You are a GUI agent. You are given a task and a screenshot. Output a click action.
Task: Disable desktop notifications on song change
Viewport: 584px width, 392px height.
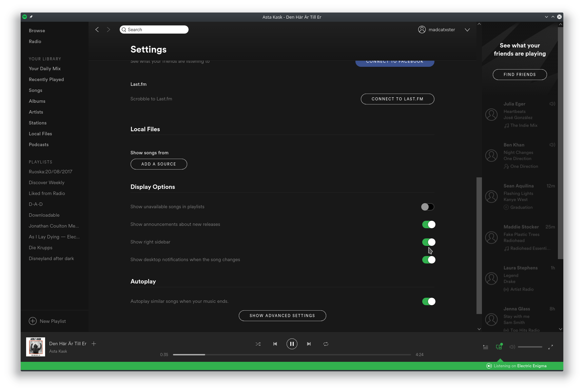429,260
